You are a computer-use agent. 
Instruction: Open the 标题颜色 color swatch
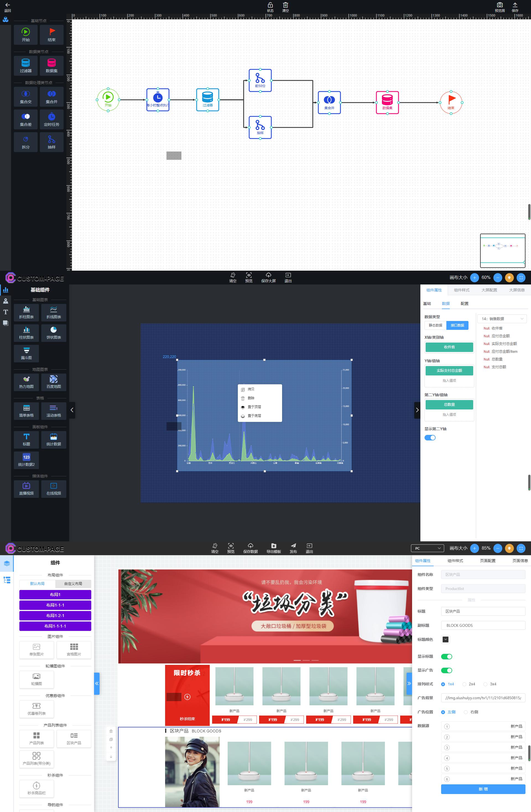point(445,639)
